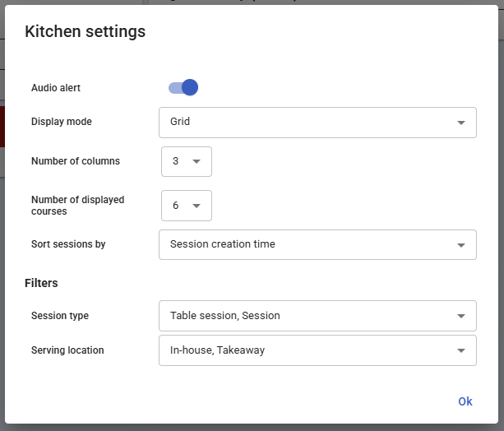Open the 'Table session, Session' filter
504x431 pixels.
point(304,316)
